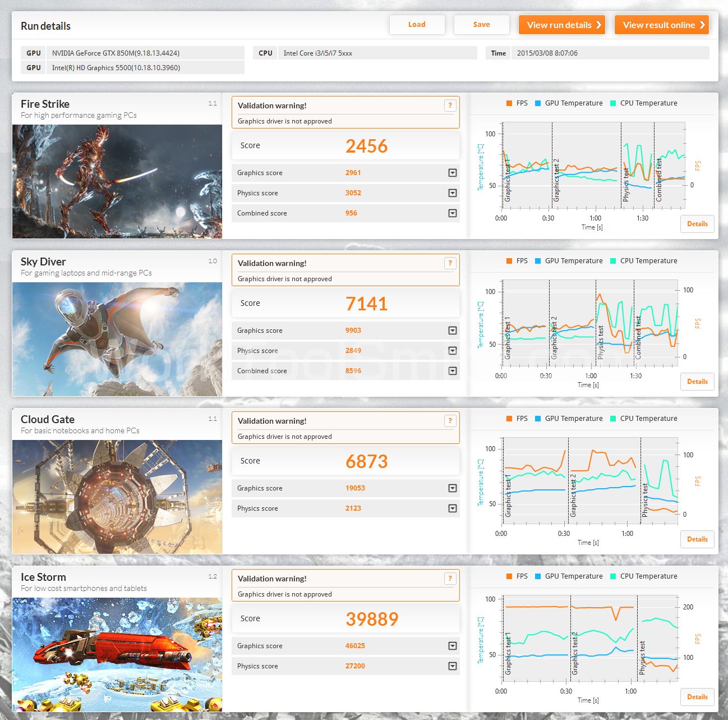Click the Sky Diver preview thumbnail

point(117,339)
